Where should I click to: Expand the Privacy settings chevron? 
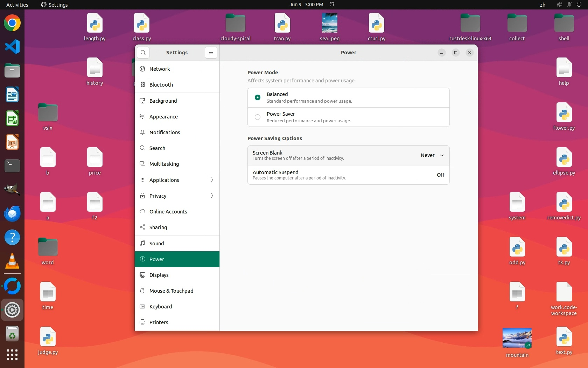click(212, 196)
